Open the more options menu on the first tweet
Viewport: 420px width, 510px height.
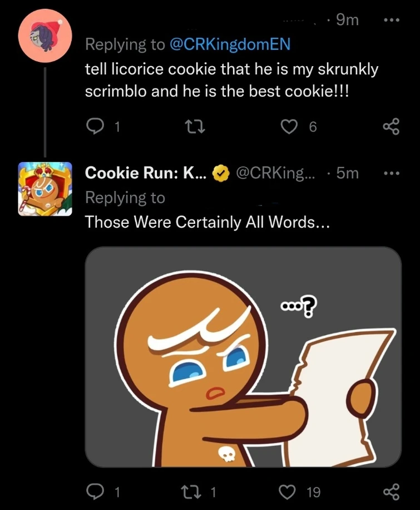[391, 20]
